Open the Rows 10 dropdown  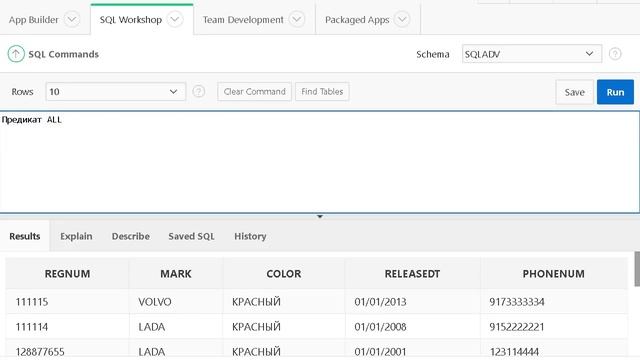click(116, 91)
